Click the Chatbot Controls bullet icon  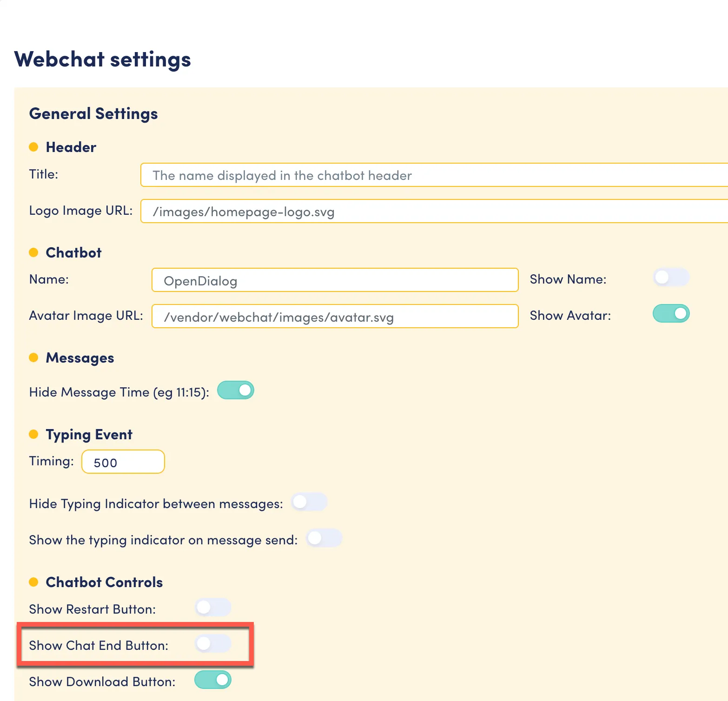click(x=33, y=582)
